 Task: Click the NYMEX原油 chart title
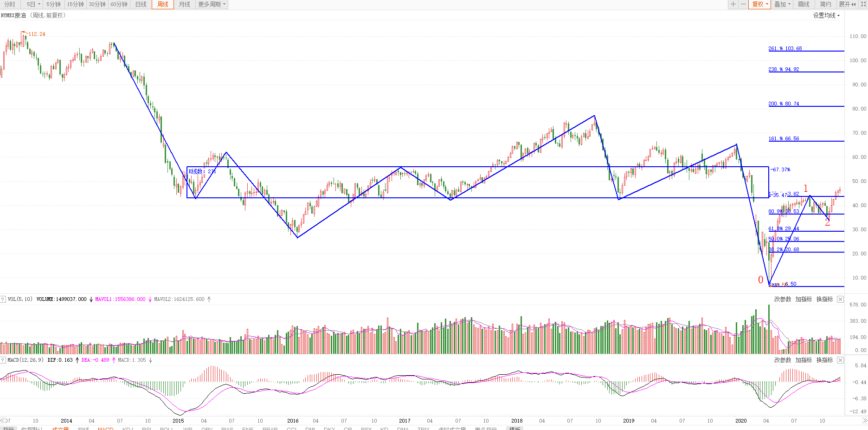click(x=13, y=15)
